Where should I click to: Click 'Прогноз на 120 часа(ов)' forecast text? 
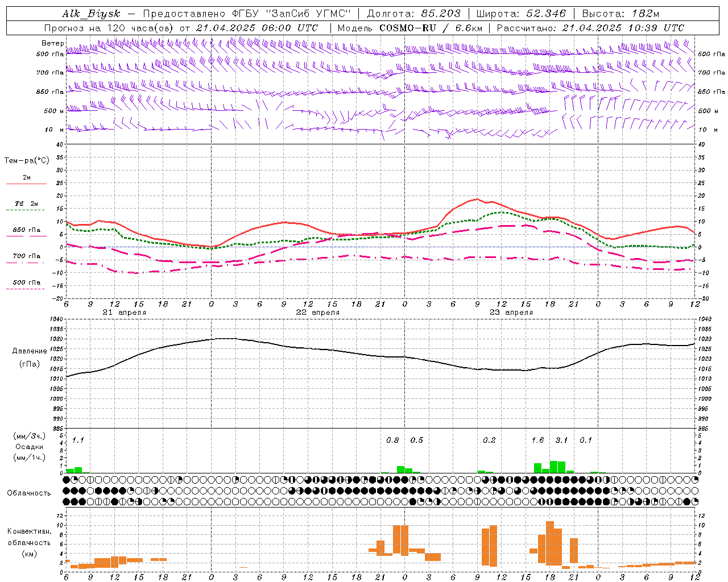tap(109, 28)
